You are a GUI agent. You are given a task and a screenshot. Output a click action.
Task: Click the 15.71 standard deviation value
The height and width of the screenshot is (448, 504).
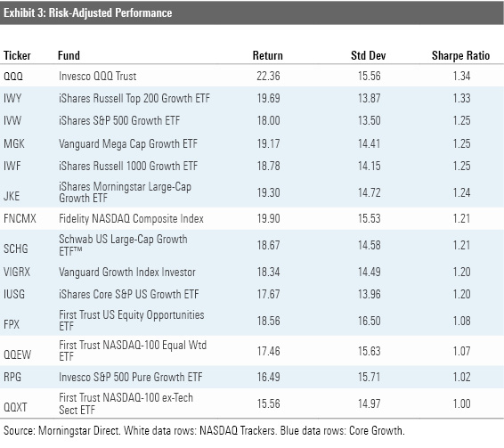pos(370,377)
